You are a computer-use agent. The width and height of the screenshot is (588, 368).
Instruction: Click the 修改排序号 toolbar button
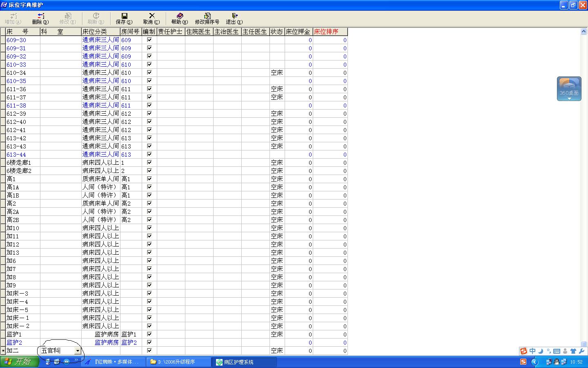207,18
